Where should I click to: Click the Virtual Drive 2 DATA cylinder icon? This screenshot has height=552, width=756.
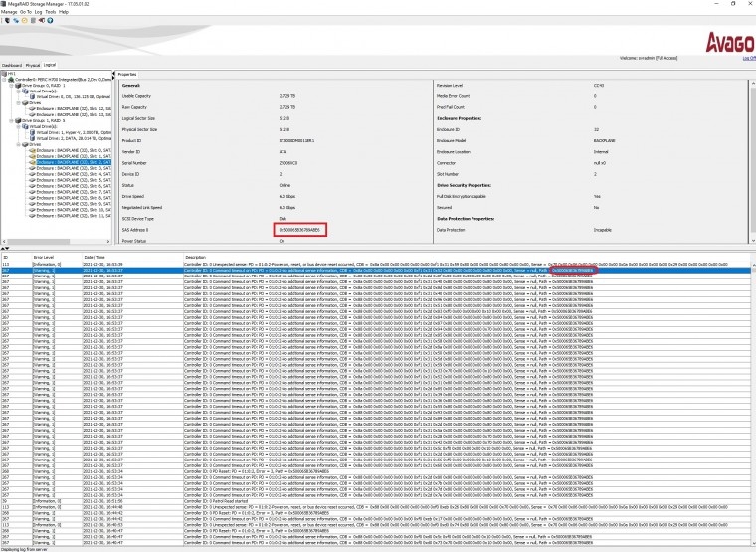tap(32, 138)
